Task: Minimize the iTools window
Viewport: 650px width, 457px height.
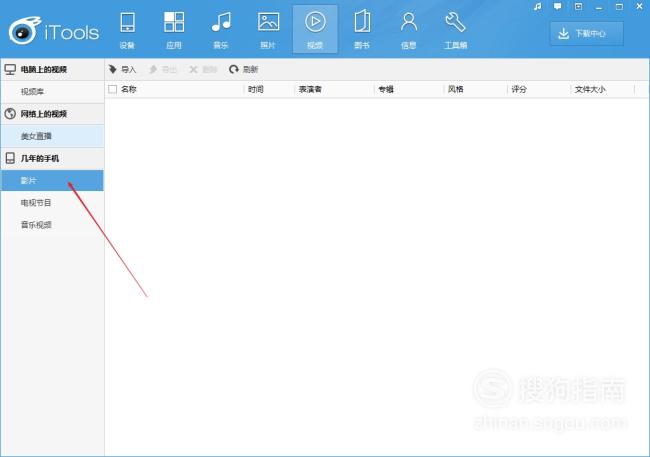Action: (599, 7)
